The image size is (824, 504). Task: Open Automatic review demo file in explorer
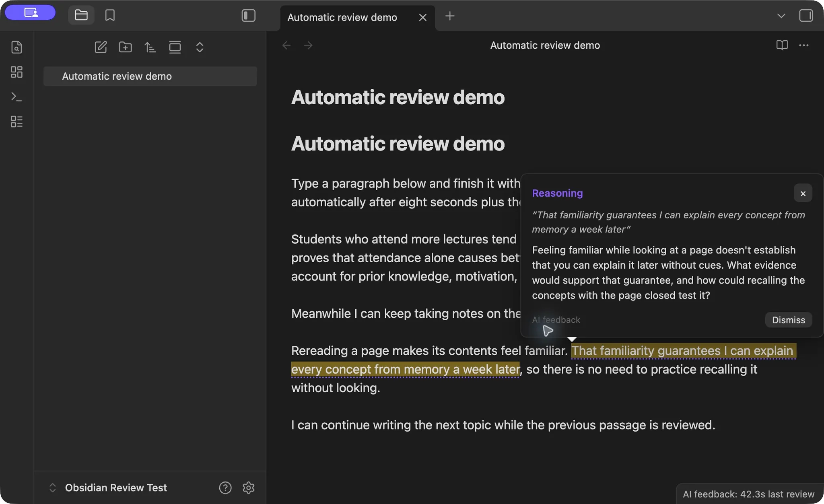pos(150,76)
